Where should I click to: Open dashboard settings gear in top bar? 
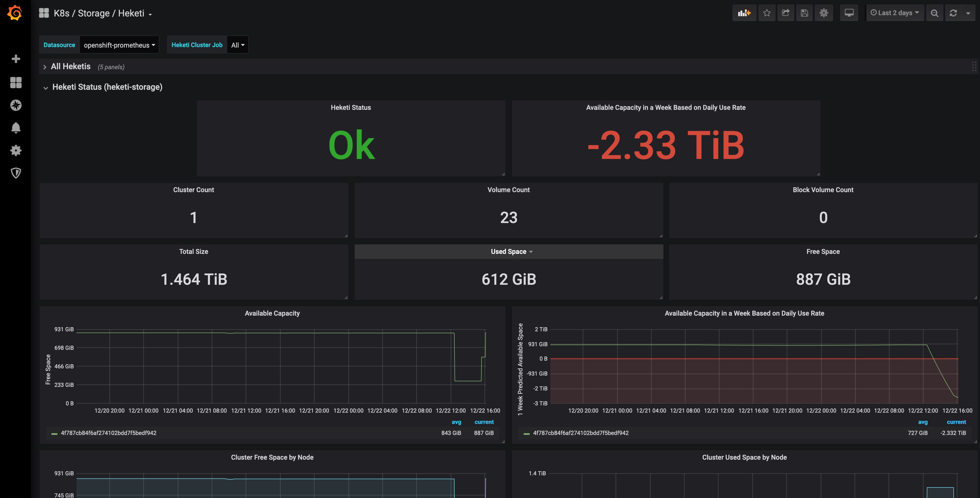(x=824, y=13)
